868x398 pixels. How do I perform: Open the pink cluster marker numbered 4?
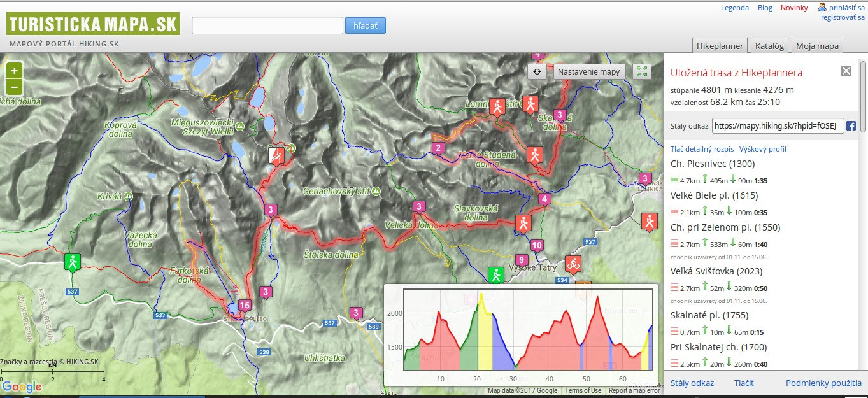click(x=544, y=199)
